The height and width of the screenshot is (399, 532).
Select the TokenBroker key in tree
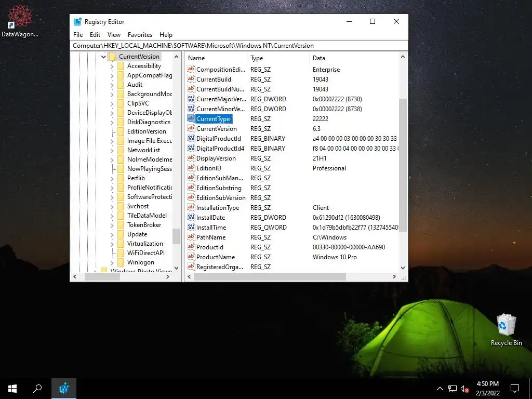pos(144,225)
